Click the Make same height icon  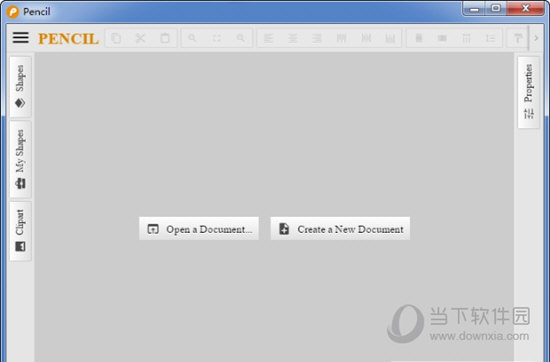[442, 38]
